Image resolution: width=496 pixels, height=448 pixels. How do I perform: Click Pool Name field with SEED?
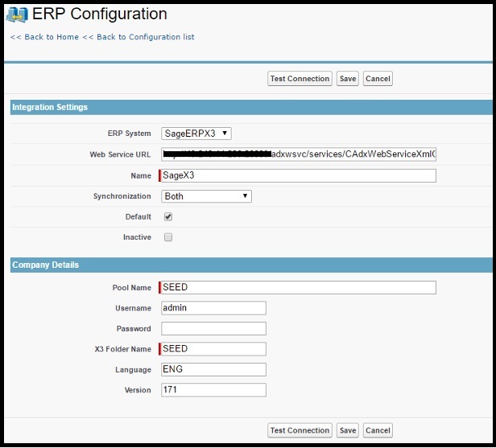[299, 287]
